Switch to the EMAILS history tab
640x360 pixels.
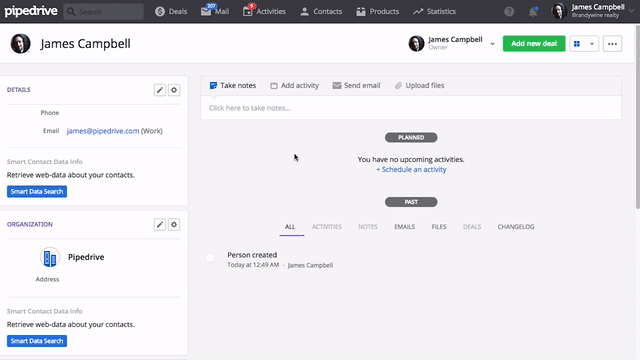[404, 227]
